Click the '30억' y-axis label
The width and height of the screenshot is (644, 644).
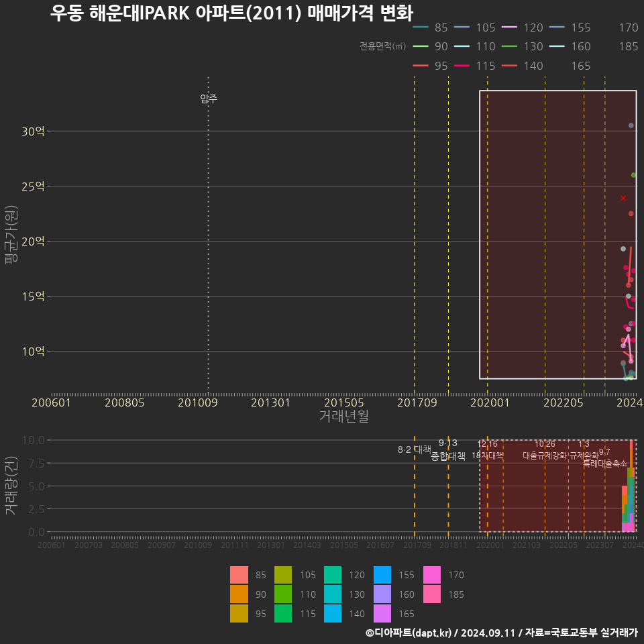pyautogui.click(x=33, y=131)
